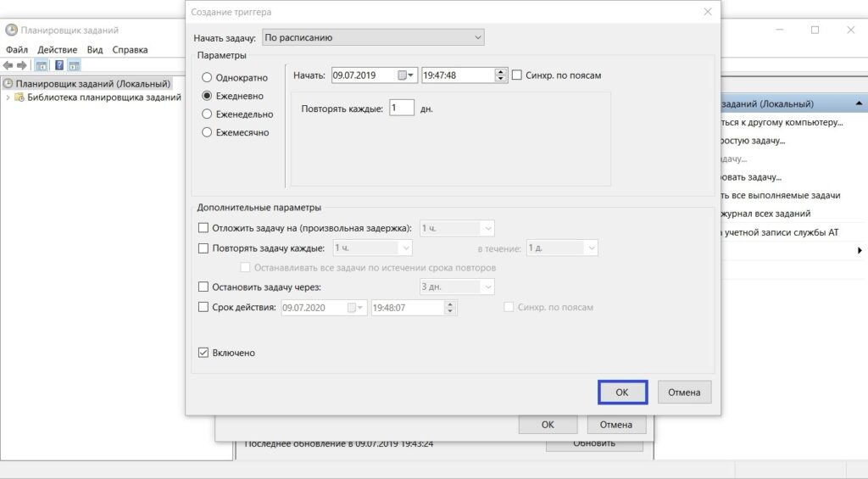Select Библиотека планировщика заданий tree item
This screenshot has width=868, height=479.
(104, 97)
